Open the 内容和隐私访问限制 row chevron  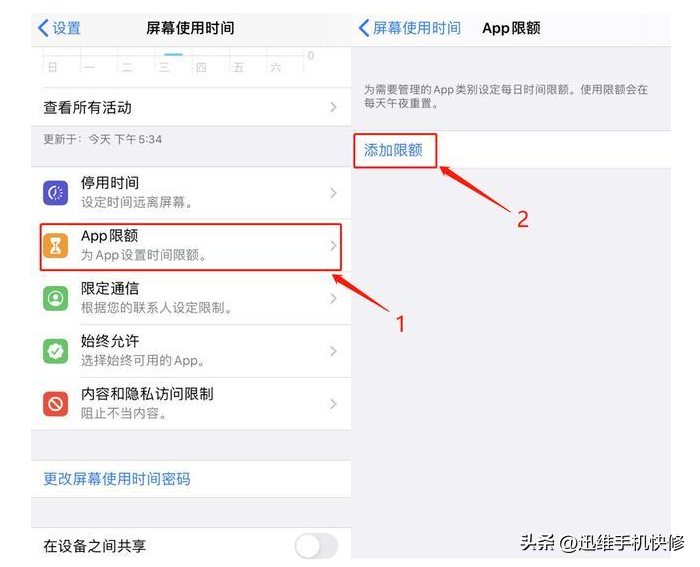[x=333, y=404]
